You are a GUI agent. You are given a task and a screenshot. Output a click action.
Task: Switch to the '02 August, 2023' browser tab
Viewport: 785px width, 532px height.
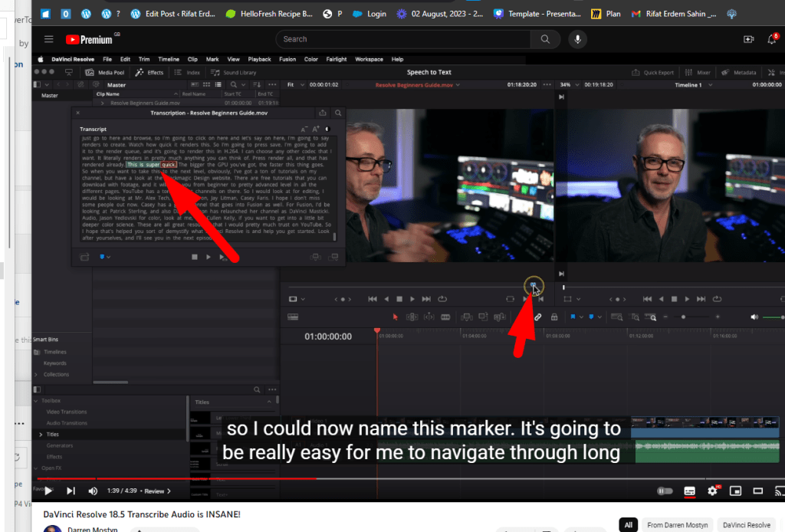pos(439,14)
